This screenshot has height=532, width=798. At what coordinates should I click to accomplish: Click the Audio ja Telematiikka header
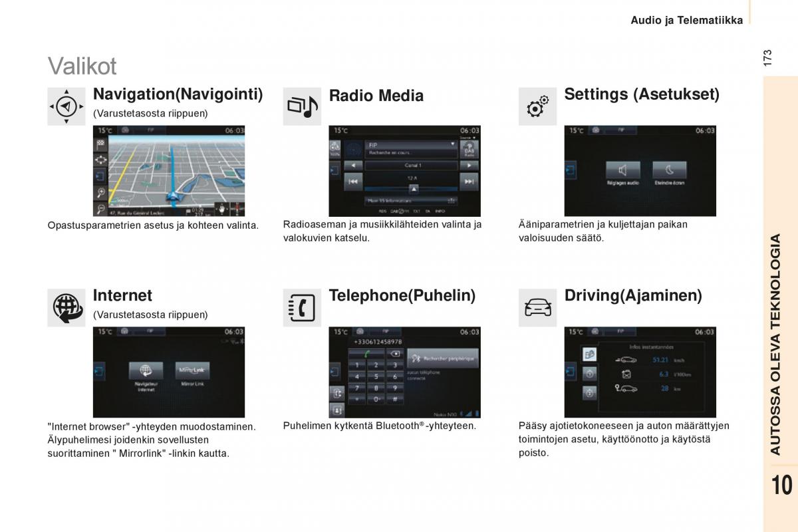coord(687,21)
